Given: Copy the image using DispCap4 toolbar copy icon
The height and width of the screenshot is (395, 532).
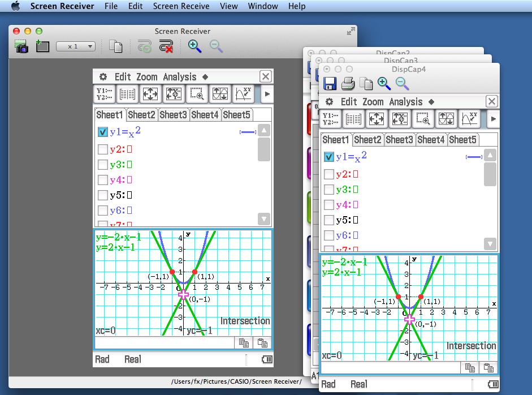Looking at the screenshot, I should pyautogui.click(x=366, y=84).
